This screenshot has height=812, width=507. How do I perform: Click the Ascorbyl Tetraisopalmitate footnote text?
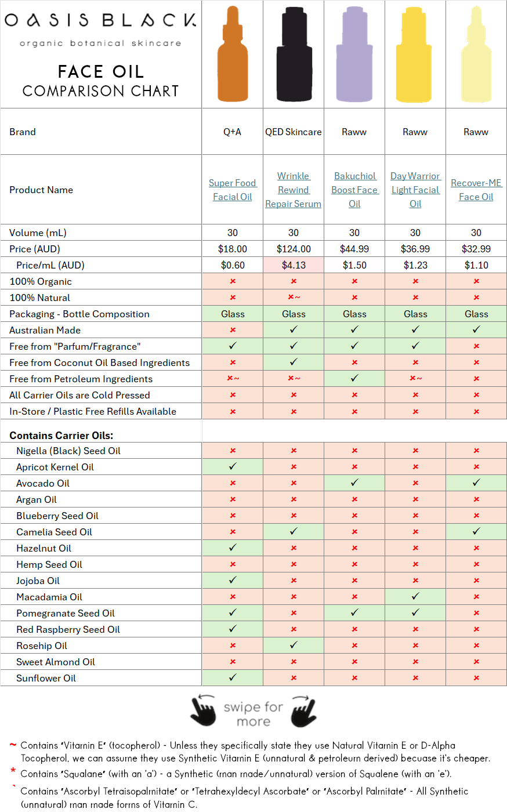point(244,797)
